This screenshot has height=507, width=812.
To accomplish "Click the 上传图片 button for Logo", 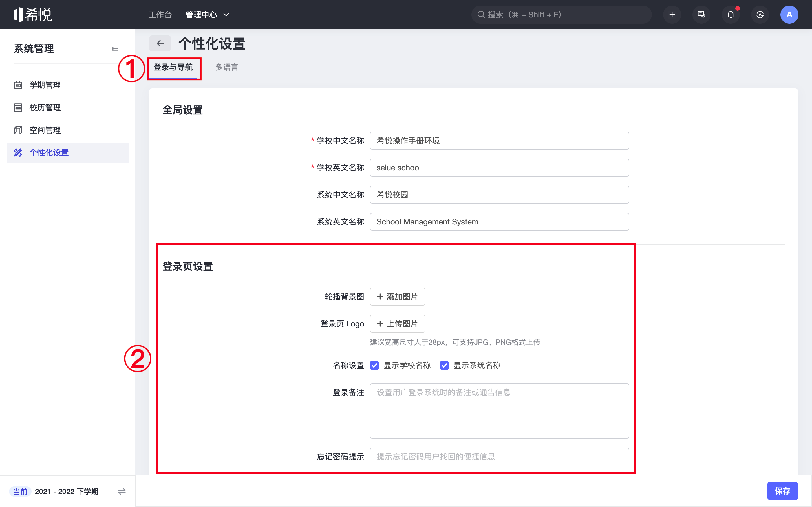I will [397, 324].
